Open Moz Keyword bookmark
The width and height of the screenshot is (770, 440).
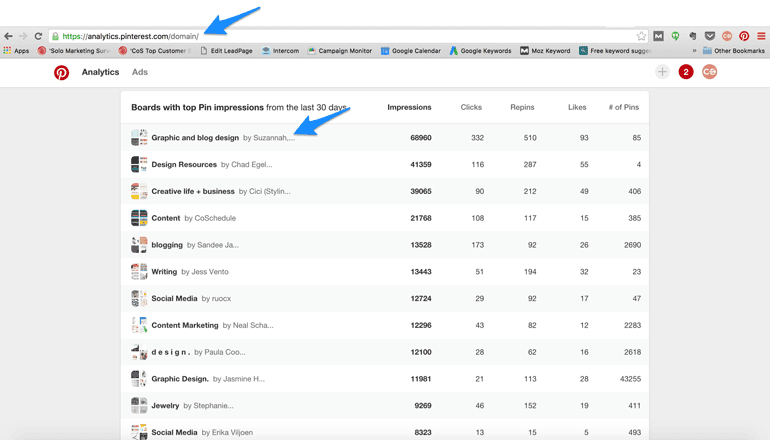[x=545, y=51]
